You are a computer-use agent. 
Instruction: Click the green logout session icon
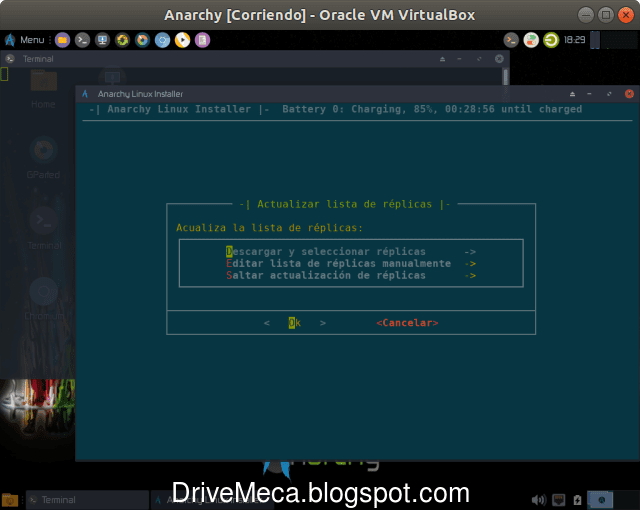tap(551, 40)
